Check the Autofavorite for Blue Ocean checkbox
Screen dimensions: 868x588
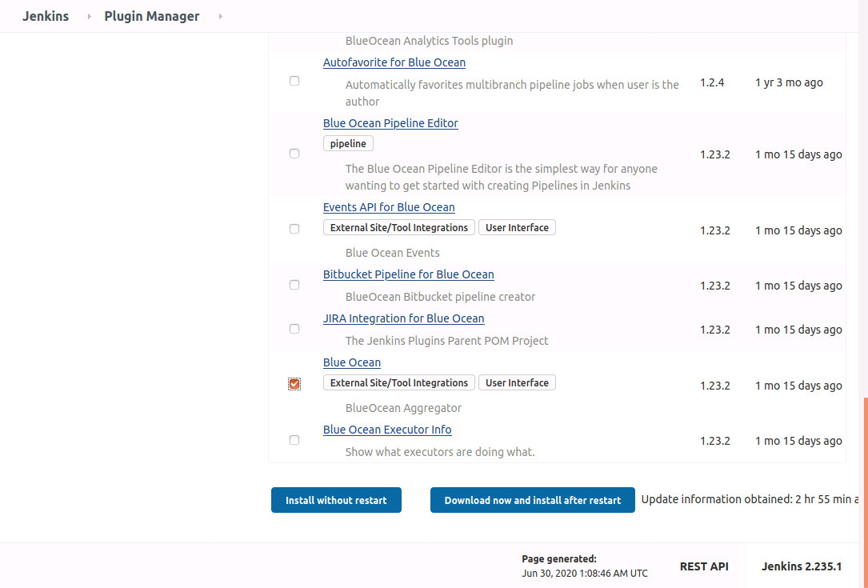294,82
